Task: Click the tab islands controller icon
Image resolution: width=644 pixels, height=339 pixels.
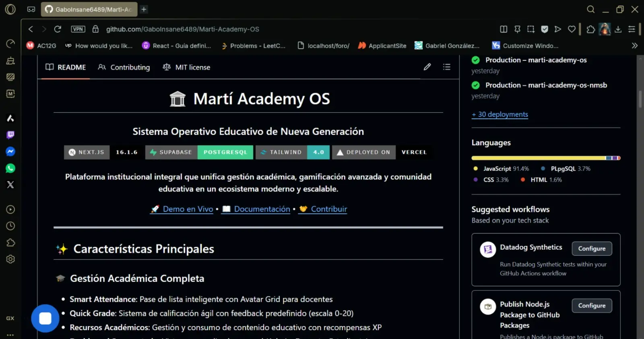Action: tap(31, 9)
